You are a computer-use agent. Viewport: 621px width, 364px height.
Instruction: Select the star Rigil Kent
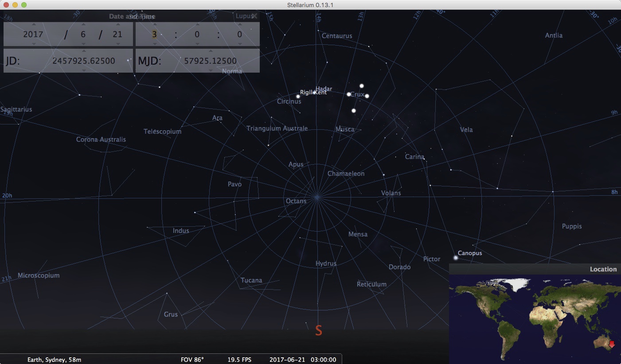(298, 96)
